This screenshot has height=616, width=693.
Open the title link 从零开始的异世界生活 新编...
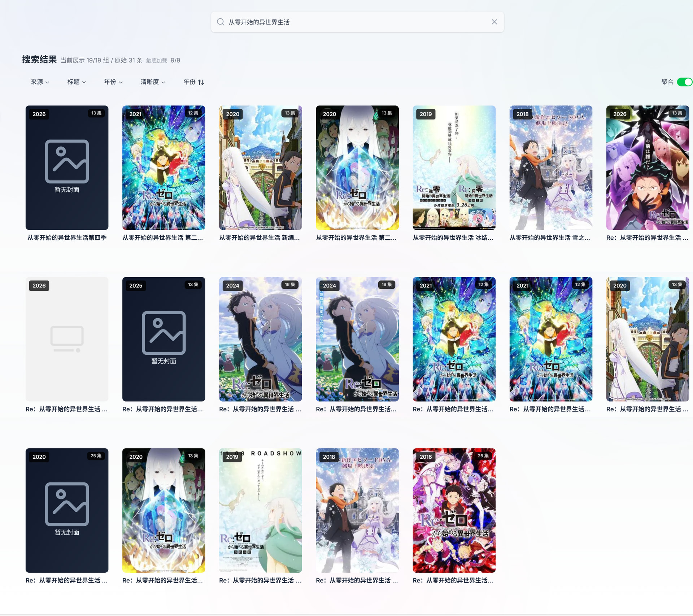tap(260, 237)
